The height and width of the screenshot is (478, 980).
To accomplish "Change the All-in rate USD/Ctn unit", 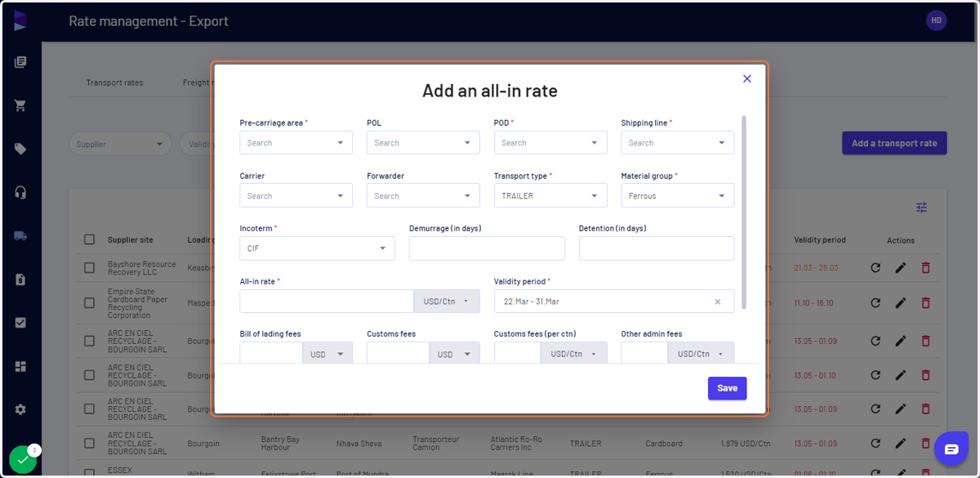I will click(447, 302).
